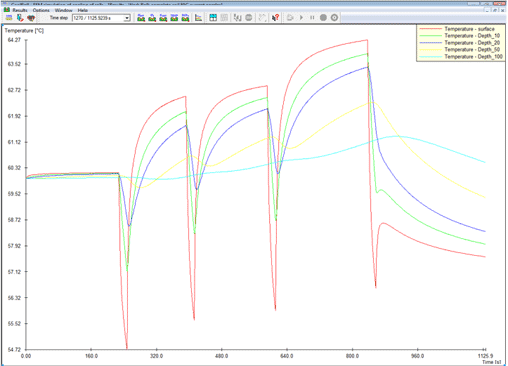Click the play animation button
This screenshot has height=366, width=508.
click(301, 18)
